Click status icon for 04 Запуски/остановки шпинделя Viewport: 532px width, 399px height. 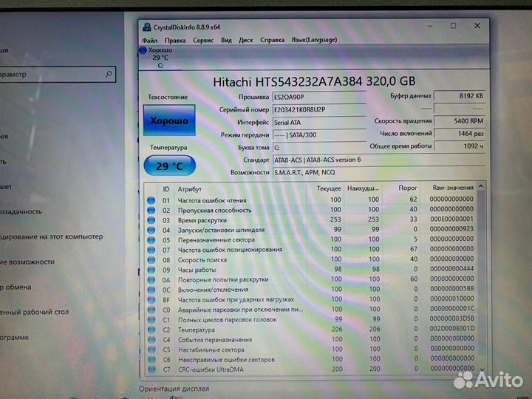click(x=151, y=230)
